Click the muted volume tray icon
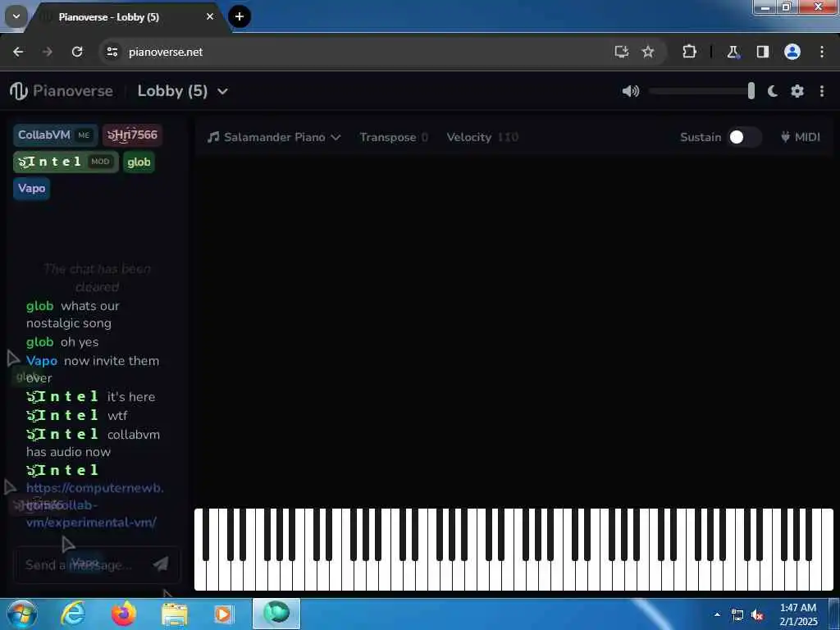 click(757, 615)
